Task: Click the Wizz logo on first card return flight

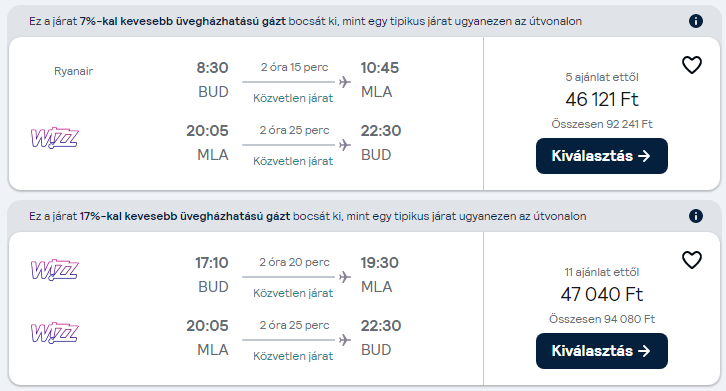Action: 55,138
